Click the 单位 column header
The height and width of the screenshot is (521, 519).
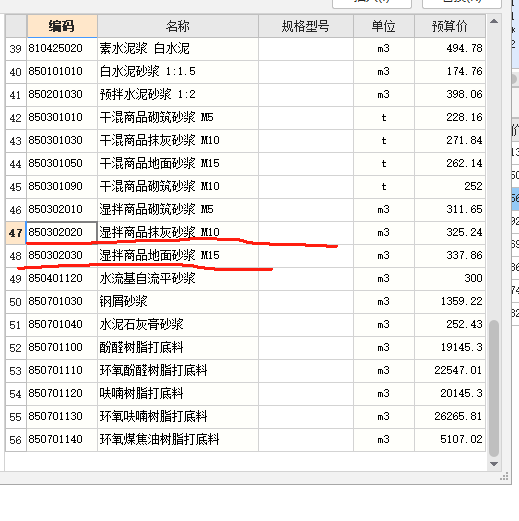coord(384,26)
